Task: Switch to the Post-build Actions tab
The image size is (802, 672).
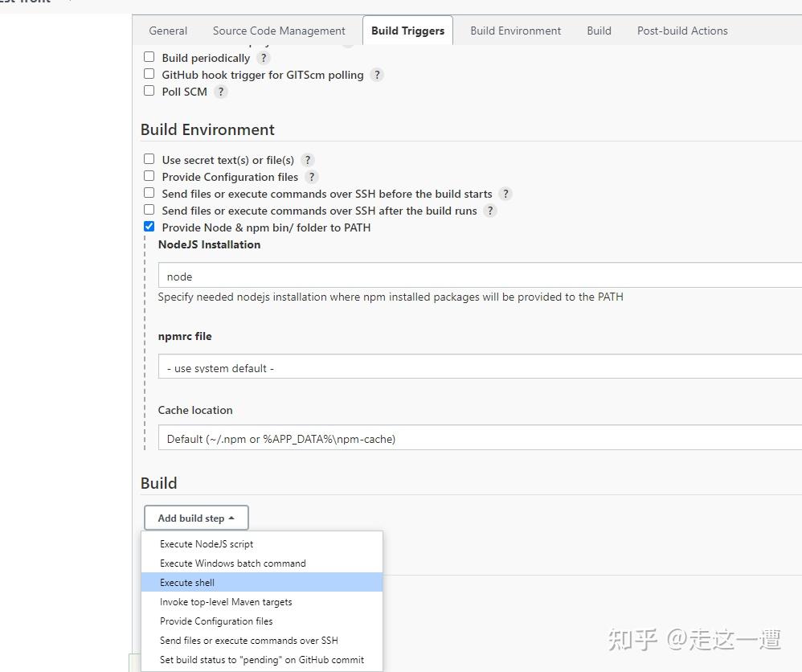Action: point(681,31)
